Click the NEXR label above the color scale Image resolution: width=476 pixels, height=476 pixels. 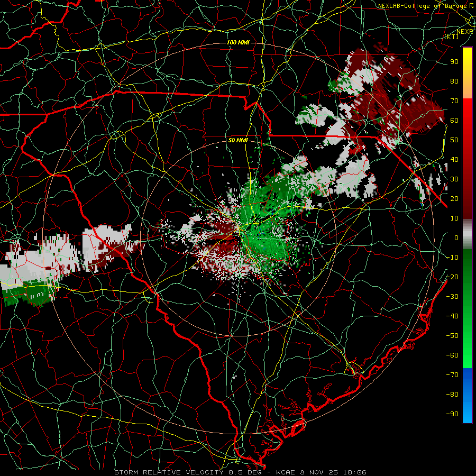(465, 32)
